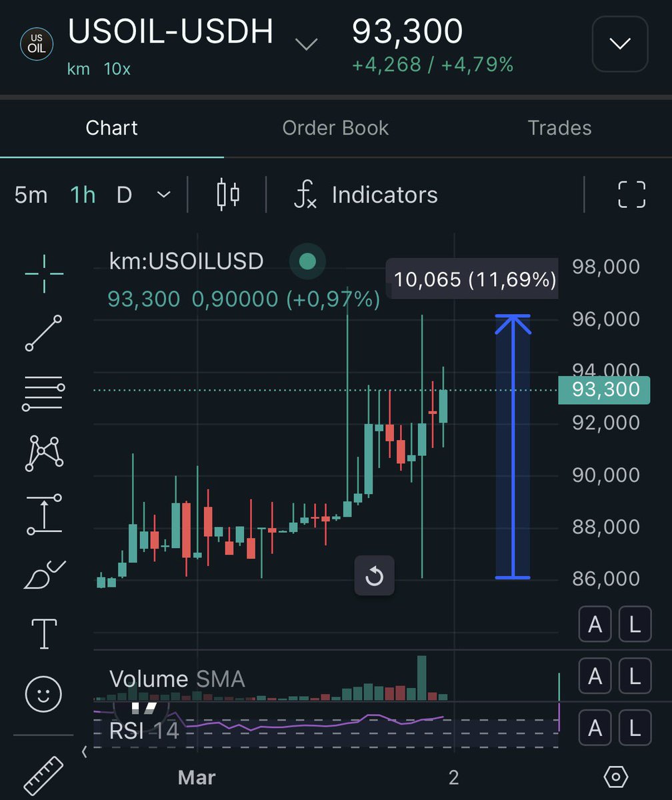
Task: Select the 5m timeframe
Action: 31,195
